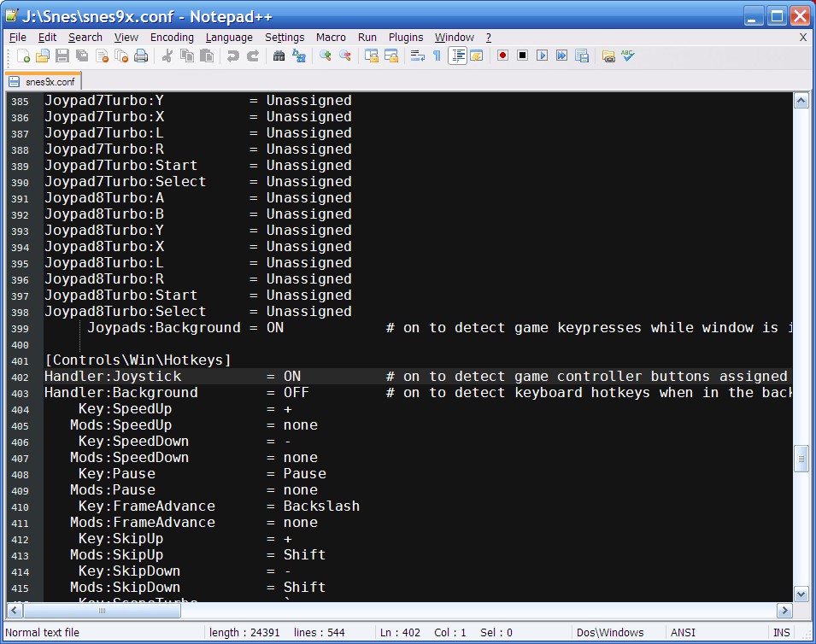Click the Playback macro icon

point(542,56)
